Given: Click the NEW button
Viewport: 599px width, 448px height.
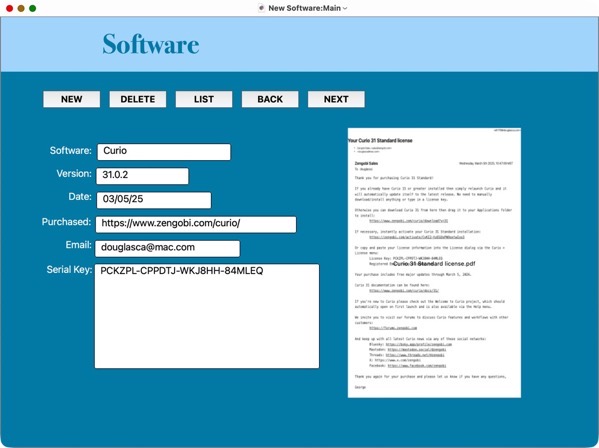Looking at the screenshot, I should click(x=71, y=99).
